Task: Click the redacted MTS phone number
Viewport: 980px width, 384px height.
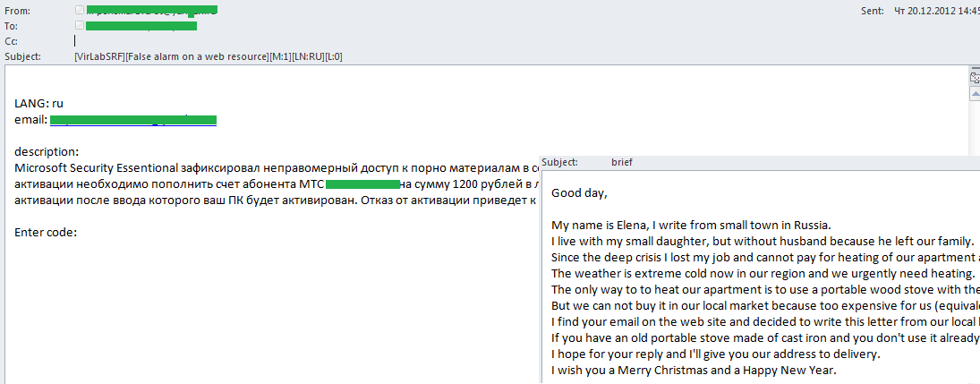Action: (x=362, y=183)
